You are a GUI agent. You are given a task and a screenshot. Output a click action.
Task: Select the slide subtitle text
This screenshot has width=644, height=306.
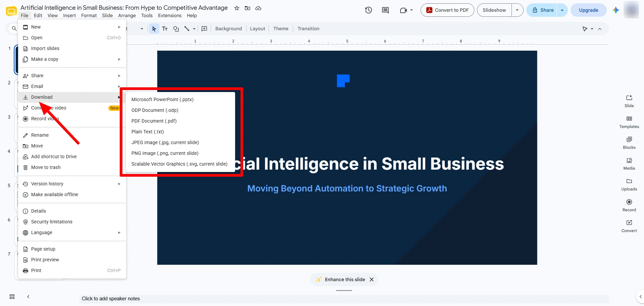[x=347, y=188]
